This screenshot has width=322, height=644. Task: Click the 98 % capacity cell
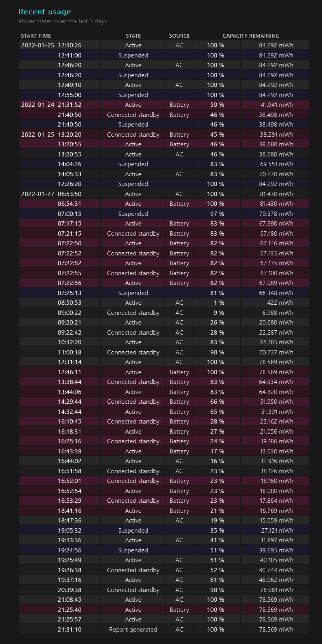pos(216,590)
